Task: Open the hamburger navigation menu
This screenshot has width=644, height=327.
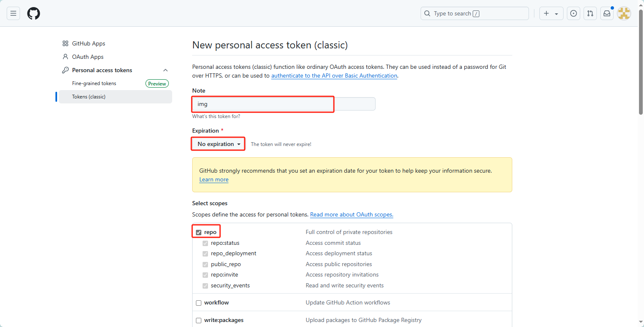Action: click(13, 13)
